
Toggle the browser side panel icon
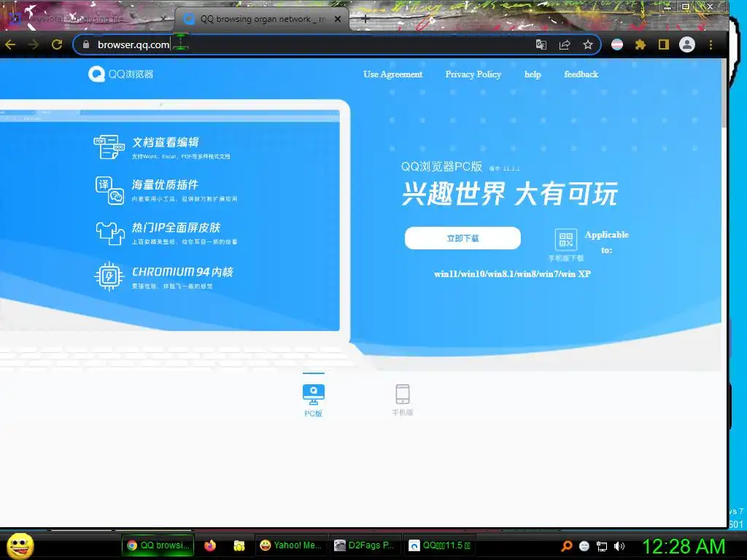pyautogui.click(x=664, y=44)
